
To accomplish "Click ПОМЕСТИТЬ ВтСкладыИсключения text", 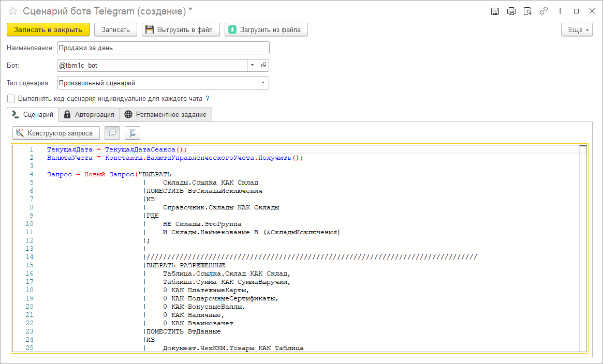I will coord(204,191).
